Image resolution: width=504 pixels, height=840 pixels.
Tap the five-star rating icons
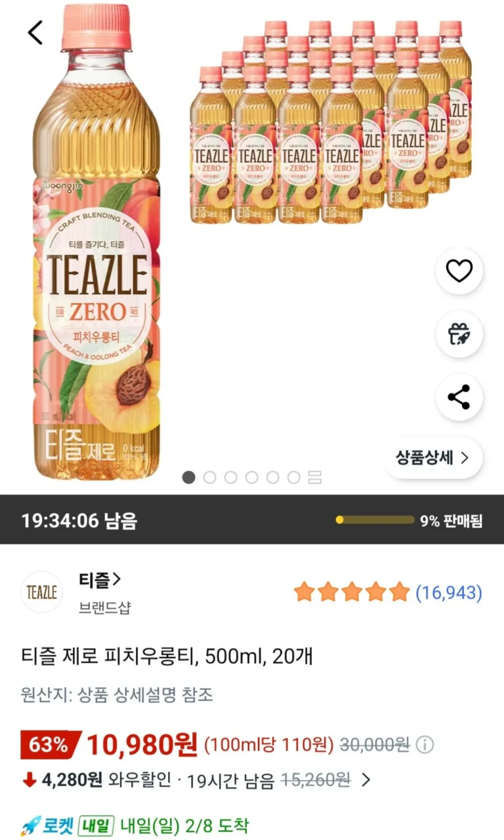[352, 592]
